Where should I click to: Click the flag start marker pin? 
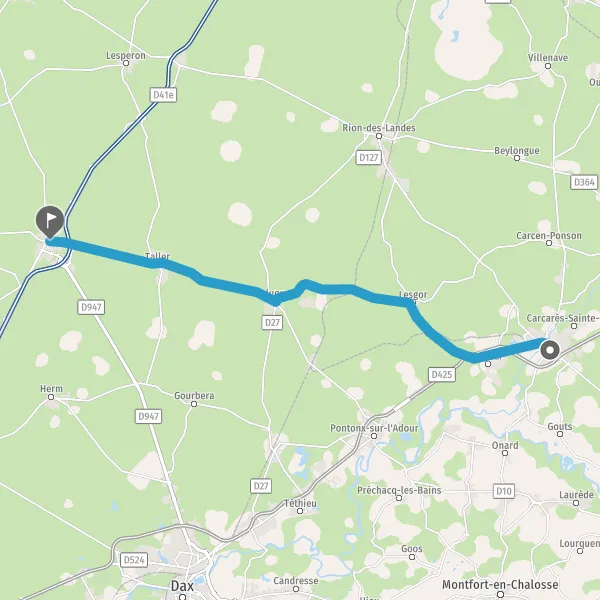click(50, 222)
